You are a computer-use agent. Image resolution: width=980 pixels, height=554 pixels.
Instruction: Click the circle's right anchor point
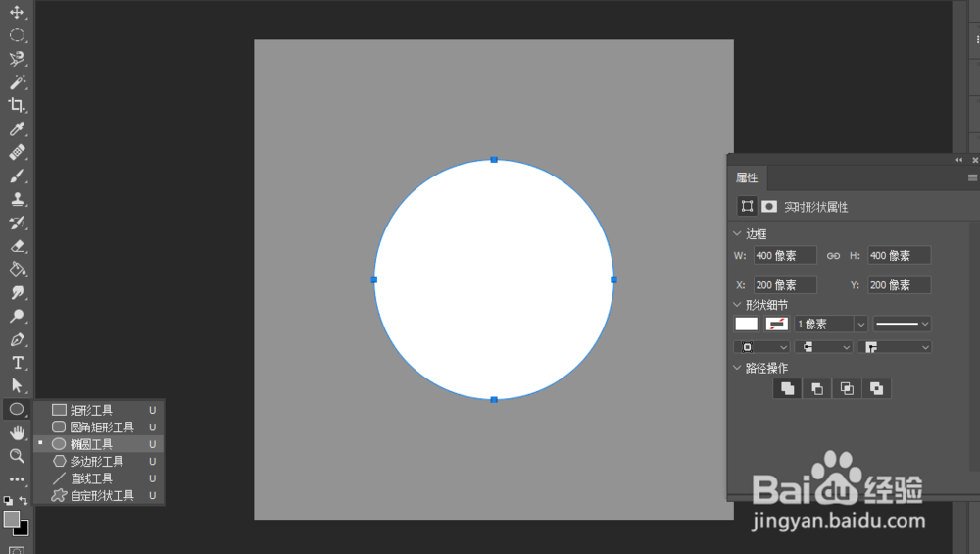click(613, 279)
